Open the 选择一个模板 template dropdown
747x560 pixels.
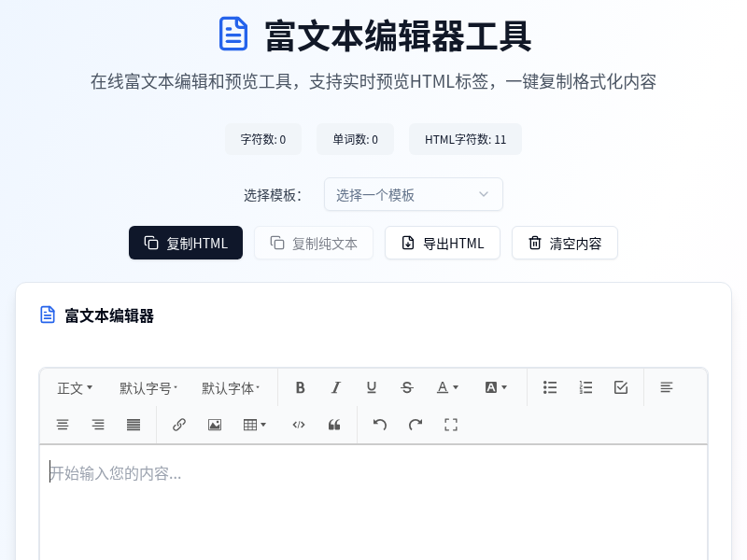(x=414, y=194)
